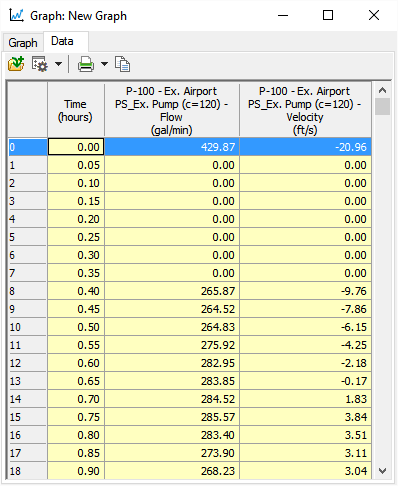
Task: Click the add to graph folder icon
Action: [16, 64]
